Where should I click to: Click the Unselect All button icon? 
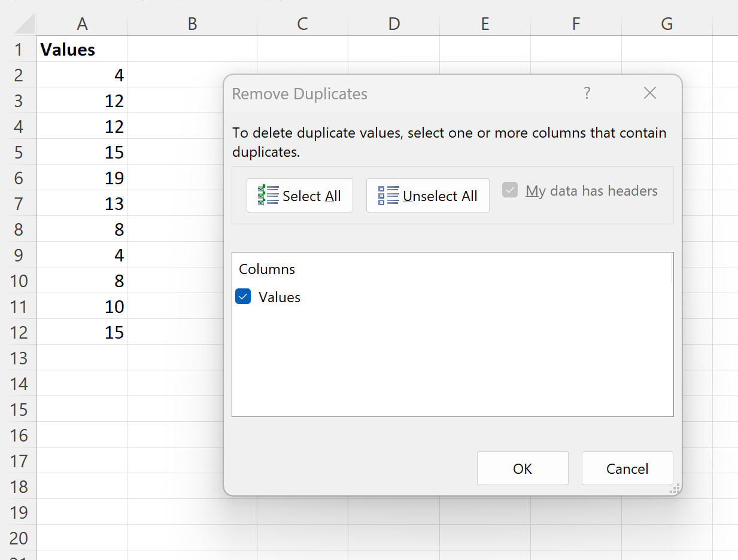388,196
